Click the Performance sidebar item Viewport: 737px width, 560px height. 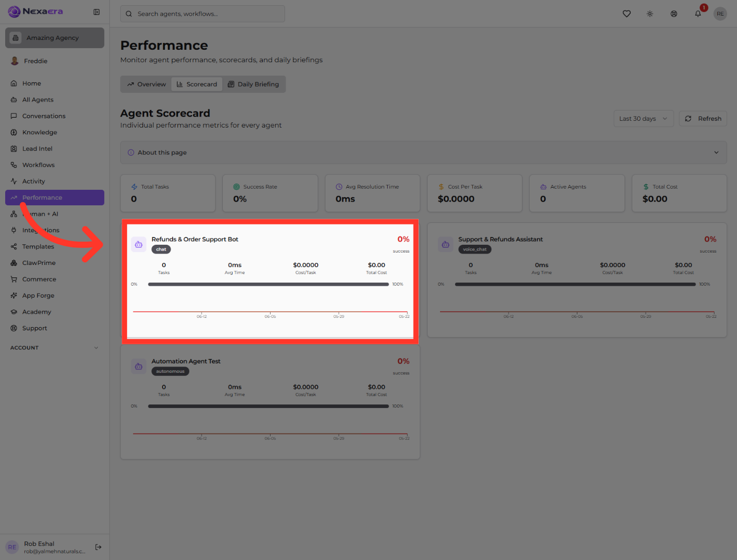[54, 198]
